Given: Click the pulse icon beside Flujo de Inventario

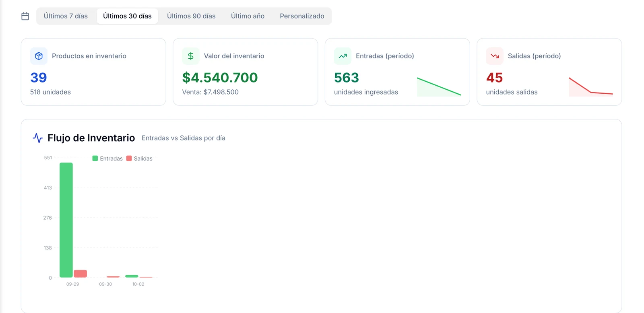Looking at the screenshot, I should pyautogui.click(x=37, y=138).
